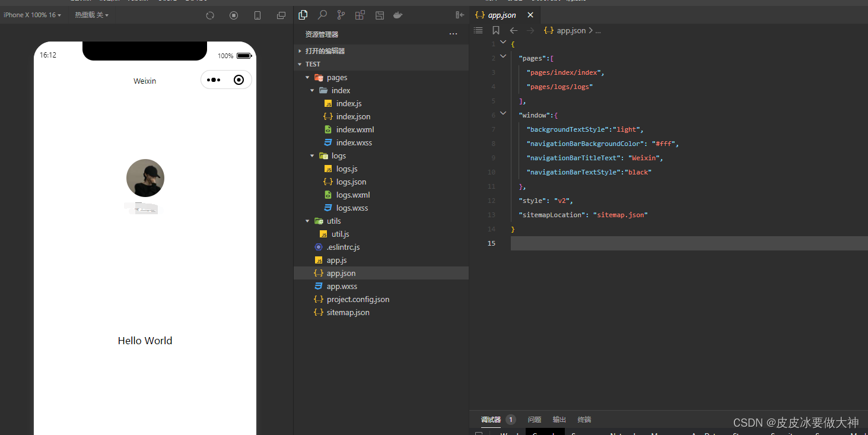Collapse the pages folder
This screenshot has height=435, width=868.
tap(307, 78)
